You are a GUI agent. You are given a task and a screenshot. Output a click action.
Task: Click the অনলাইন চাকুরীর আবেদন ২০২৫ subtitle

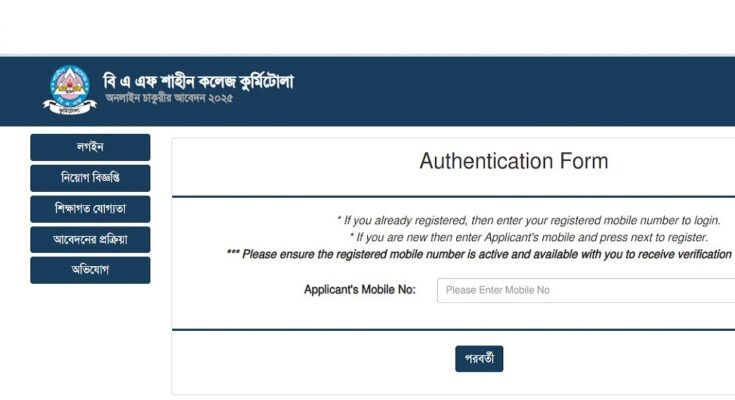coord(168,101)
